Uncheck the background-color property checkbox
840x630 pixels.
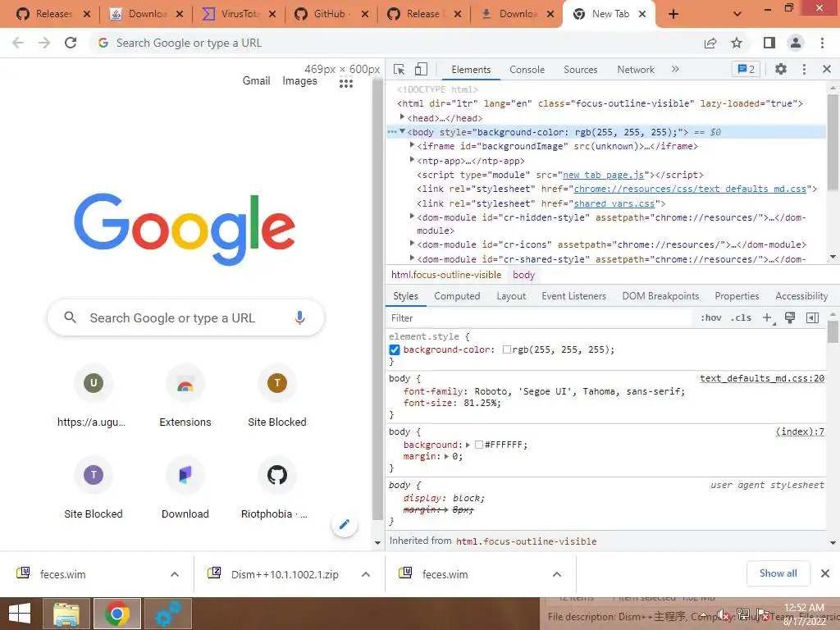(395, 349)
